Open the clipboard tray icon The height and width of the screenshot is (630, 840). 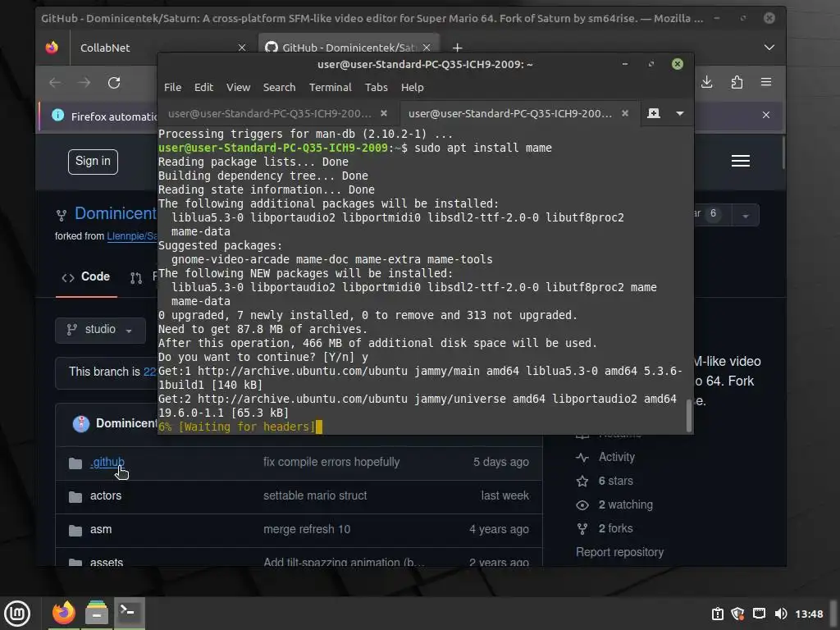717,614
